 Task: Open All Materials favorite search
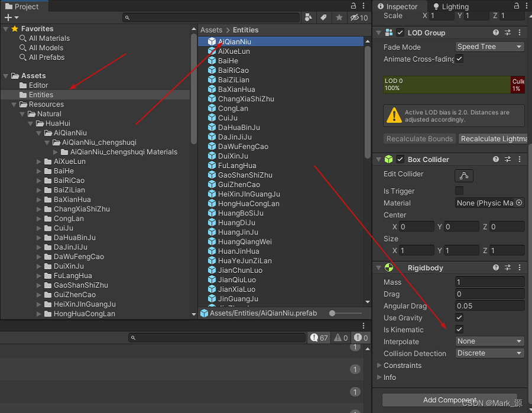coord(44,38)
